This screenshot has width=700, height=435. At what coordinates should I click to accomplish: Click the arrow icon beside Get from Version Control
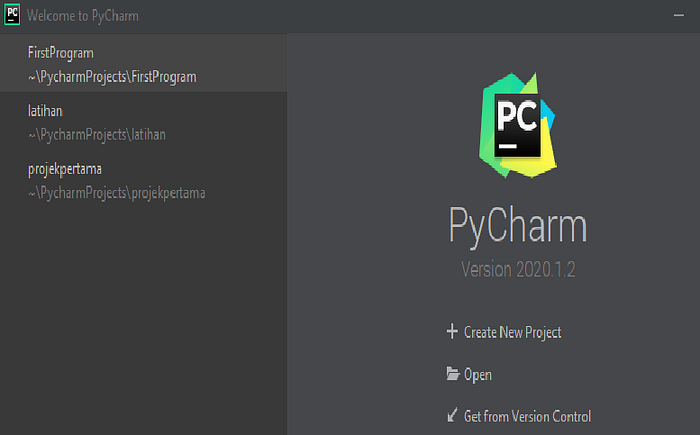452,415
